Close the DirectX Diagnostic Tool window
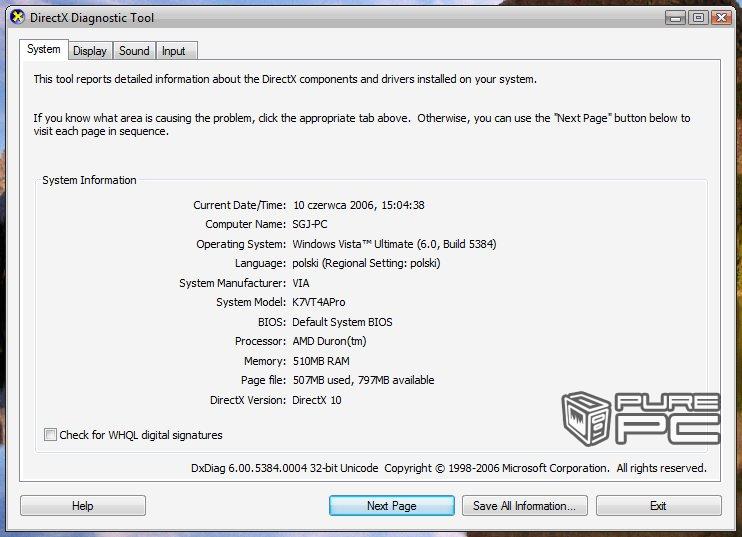742x537 pixels. tap(721, 18)
